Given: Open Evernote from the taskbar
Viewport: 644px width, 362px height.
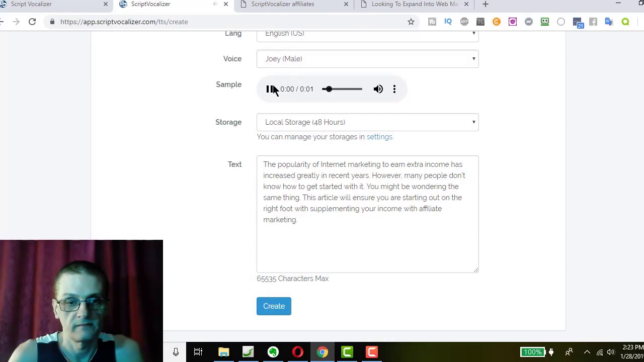Looking at the screenshot, I should (273, 352).
